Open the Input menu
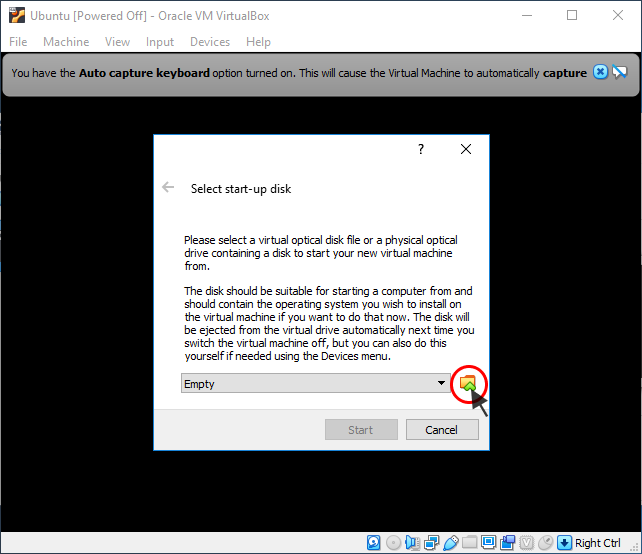This screenshot has height=554, width=642. click(160, 42)
